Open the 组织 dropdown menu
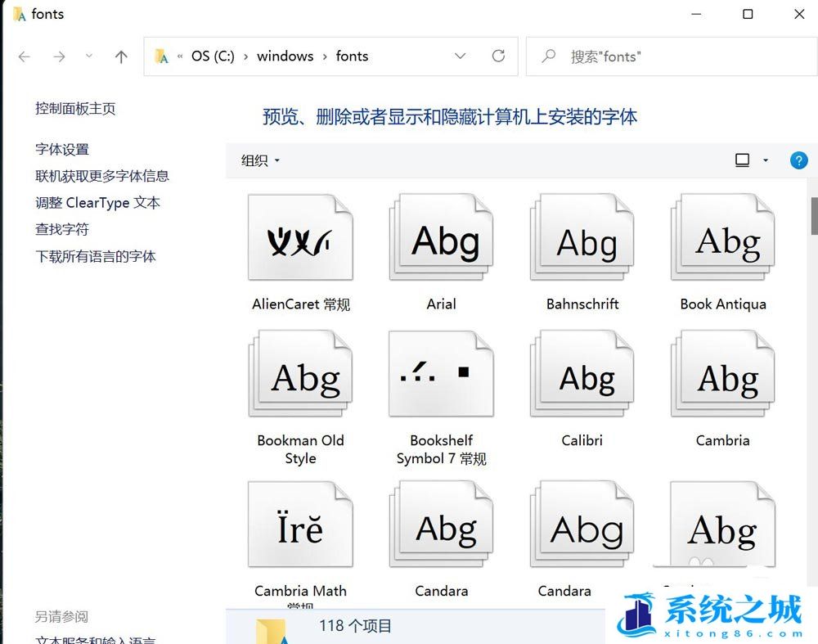Image resolution: width=818 pixels, height=644 pixels. point(260,160)
